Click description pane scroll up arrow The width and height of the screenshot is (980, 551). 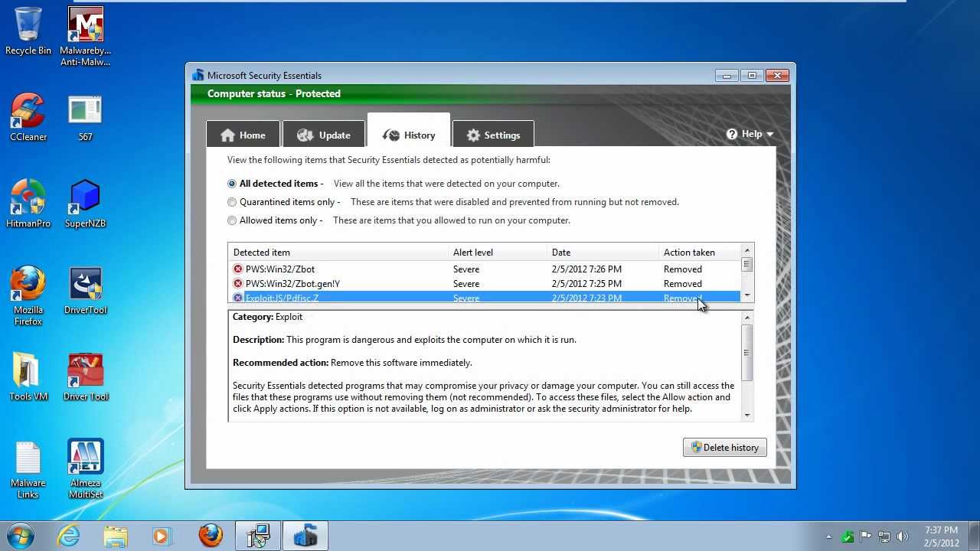tap(747, 316)
